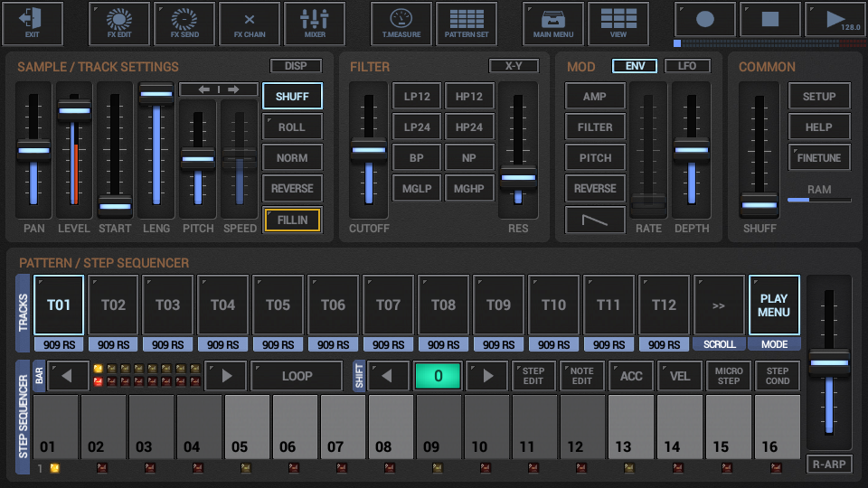Go to the previous bar

(x=68, y=376)
